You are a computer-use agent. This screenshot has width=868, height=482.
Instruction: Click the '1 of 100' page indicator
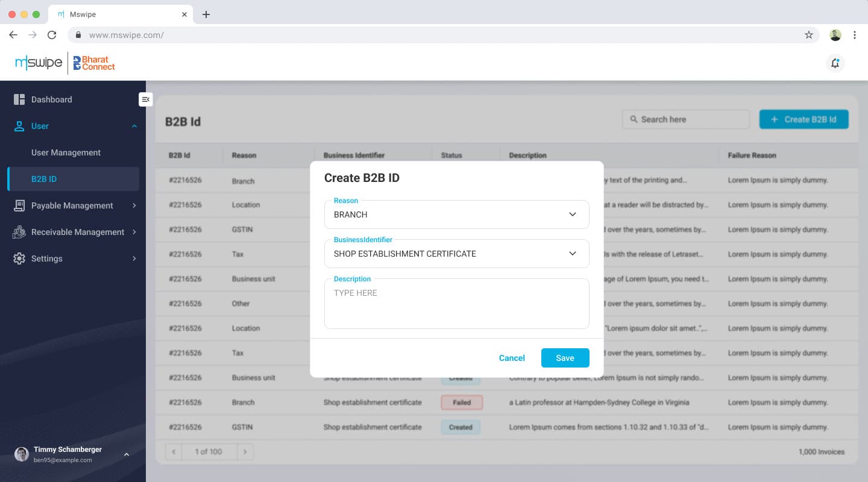pyautogui.click(x=209, y=451)
